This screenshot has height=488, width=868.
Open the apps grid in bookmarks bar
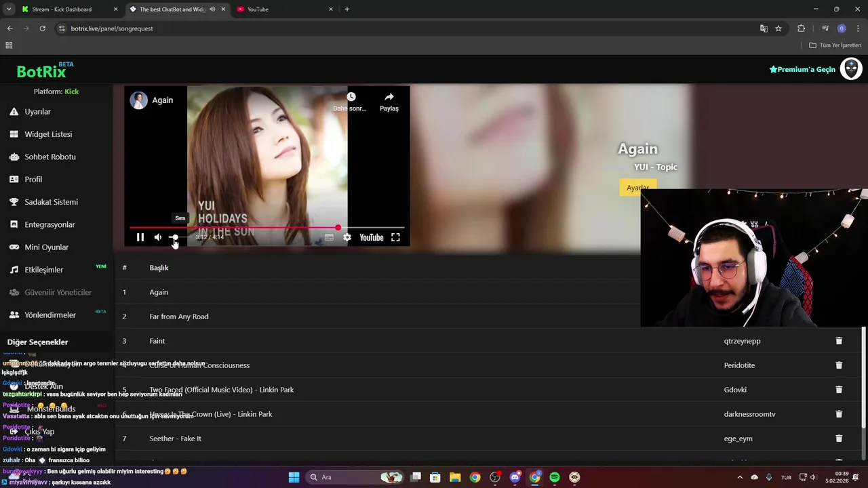[x=9, y=45]
